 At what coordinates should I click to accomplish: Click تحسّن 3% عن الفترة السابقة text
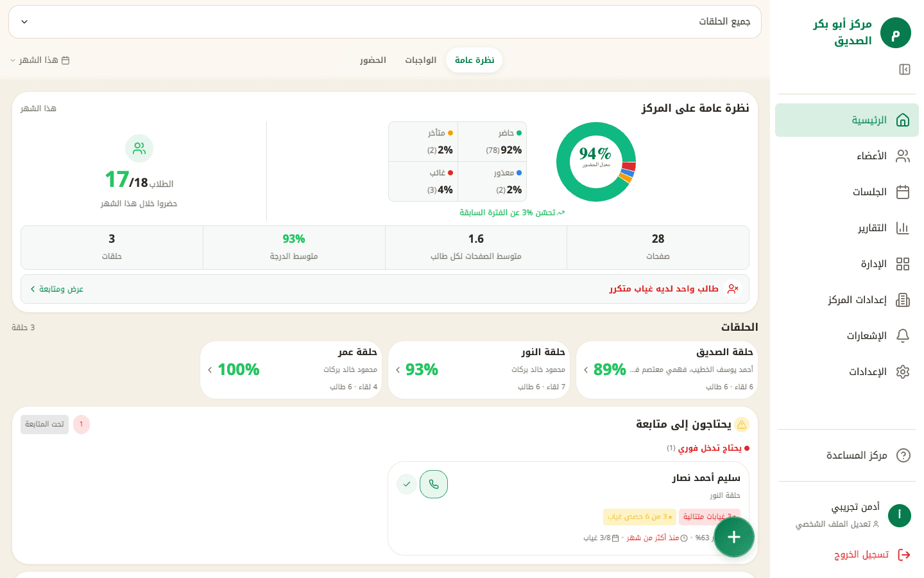coord(508,213)
